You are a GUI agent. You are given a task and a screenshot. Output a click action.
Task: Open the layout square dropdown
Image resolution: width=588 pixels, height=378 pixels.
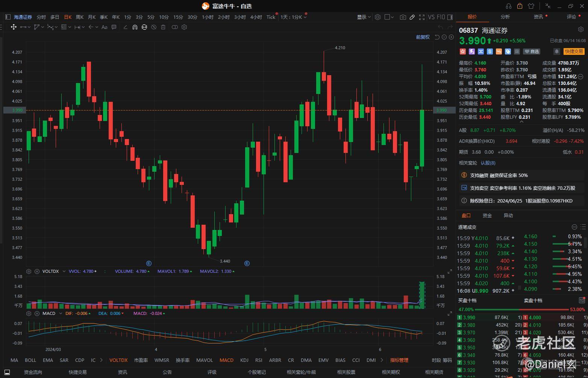[x=389, y=17]
